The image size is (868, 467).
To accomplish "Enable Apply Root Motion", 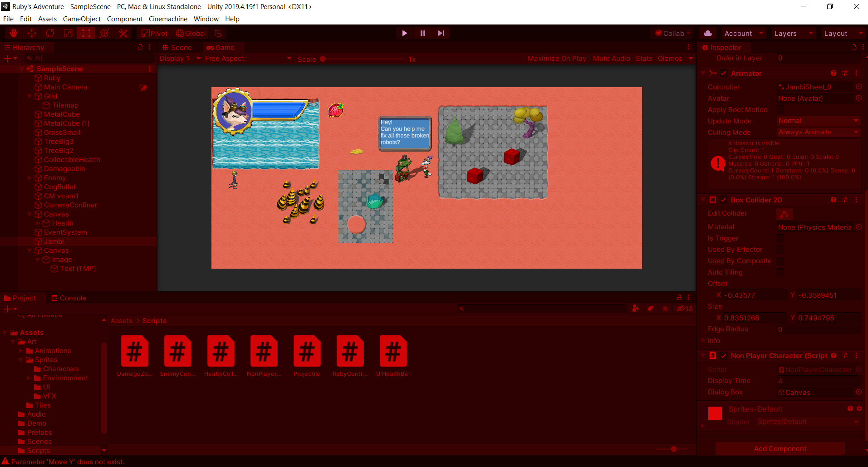I will click(780, 109).
